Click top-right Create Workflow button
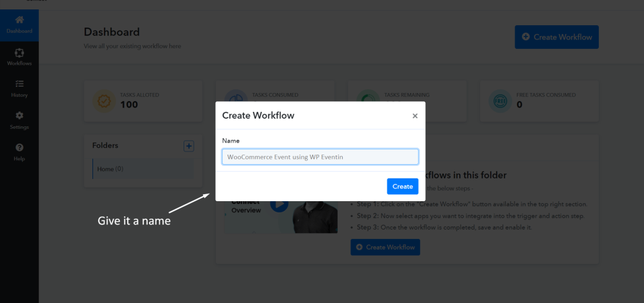This screenshot has width=644, height=303. [x=557, y=37]
